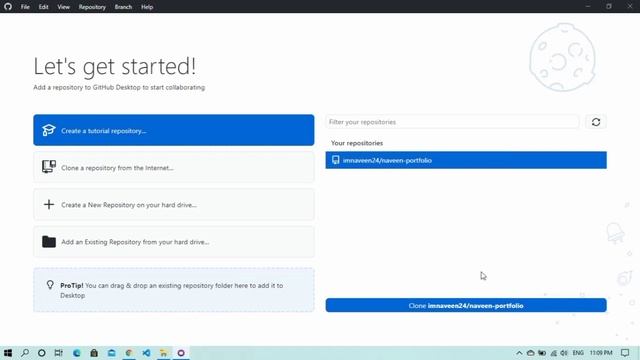Close the GitHub Desktop window
The image size is (640, 360).
tap(630, 7)
